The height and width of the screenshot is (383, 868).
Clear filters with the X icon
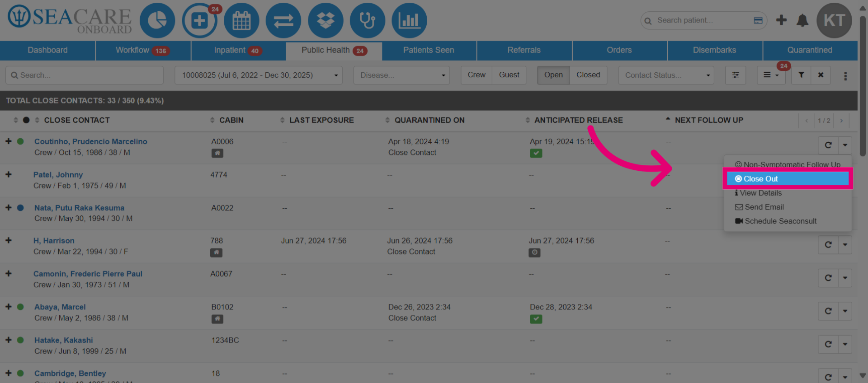821,75
